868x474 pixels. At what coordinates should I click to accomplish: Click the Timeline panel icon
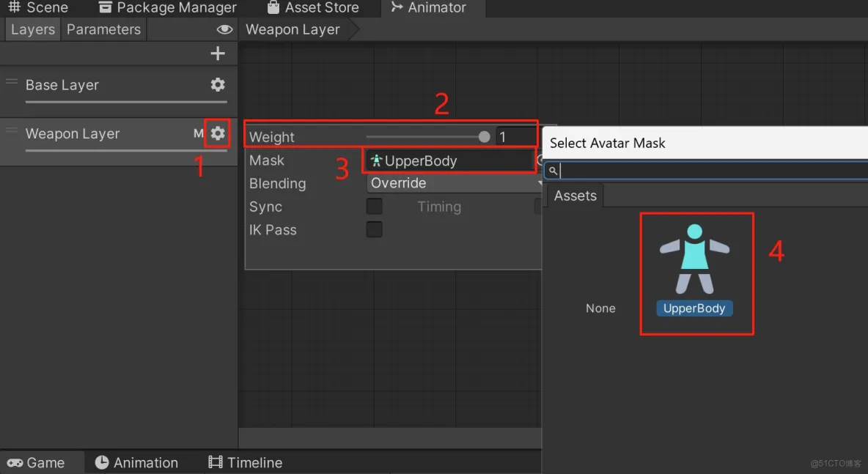214,462
